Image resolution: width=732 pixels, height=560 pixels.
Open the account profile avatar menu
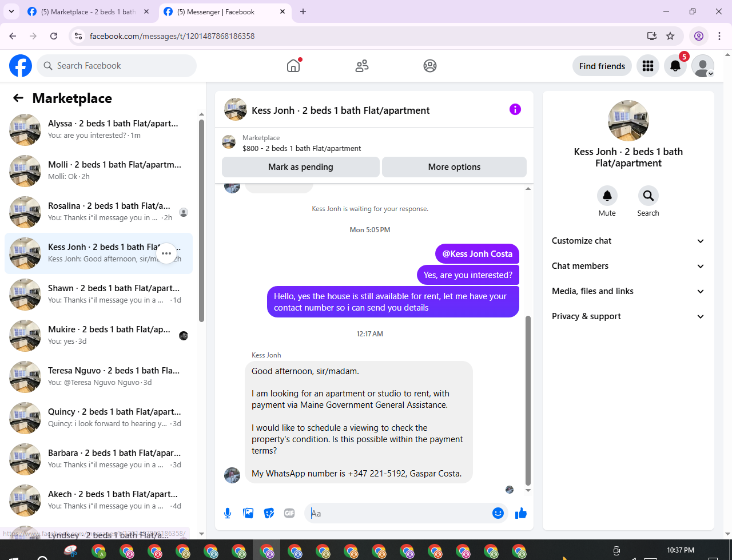pyautogui.click(x=703, y=66)
